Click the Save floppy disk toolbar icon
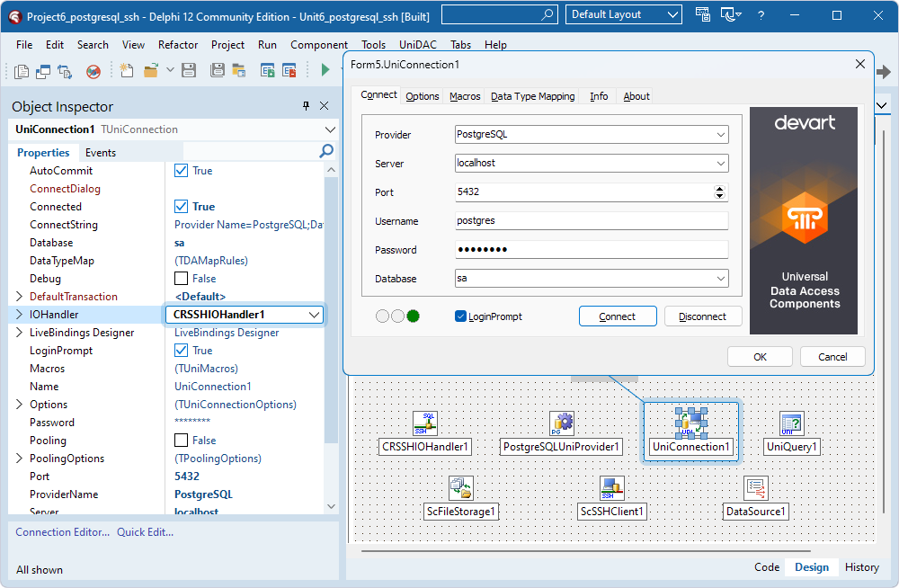This screenshot has width=899, height=588. [190, 70]
